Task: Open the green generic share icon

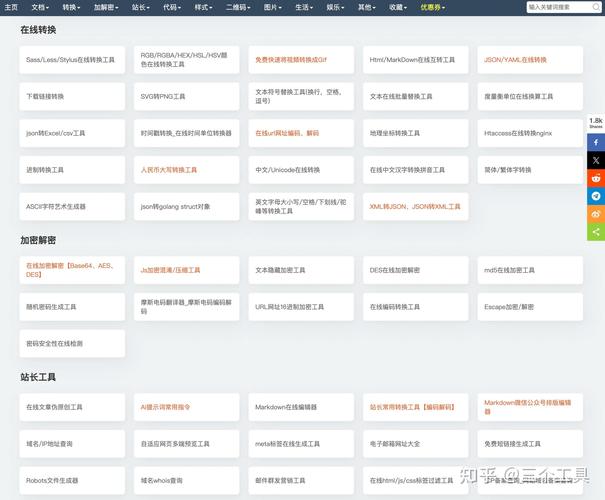Action: click(596, 232)
